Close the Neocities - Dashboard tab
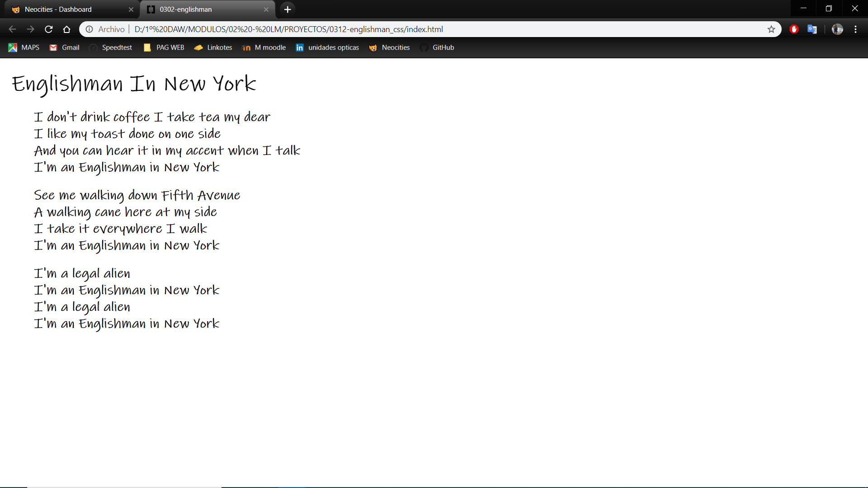The height and width of the screenshot is (488, 868). tap(131, 9)
